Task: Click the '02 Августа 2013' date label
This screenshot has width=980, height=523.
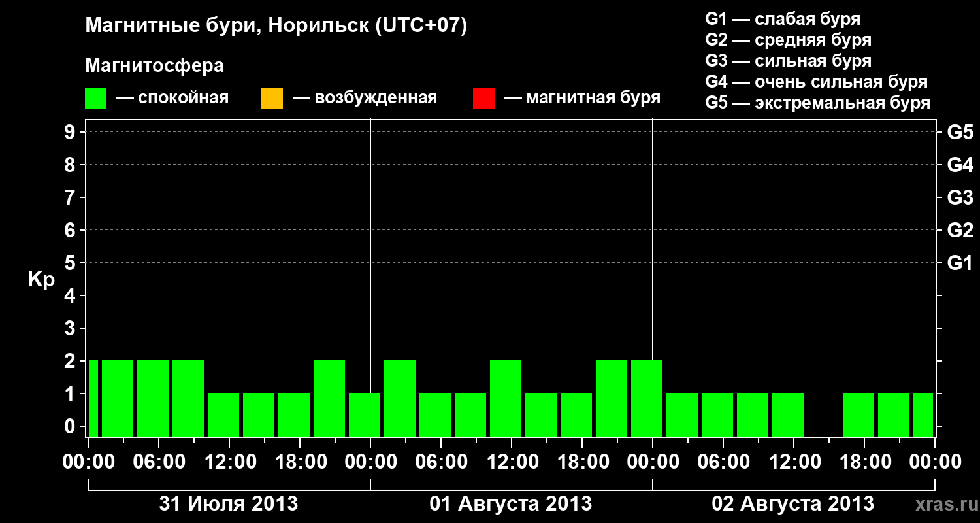Action: [x=793, y=503]
